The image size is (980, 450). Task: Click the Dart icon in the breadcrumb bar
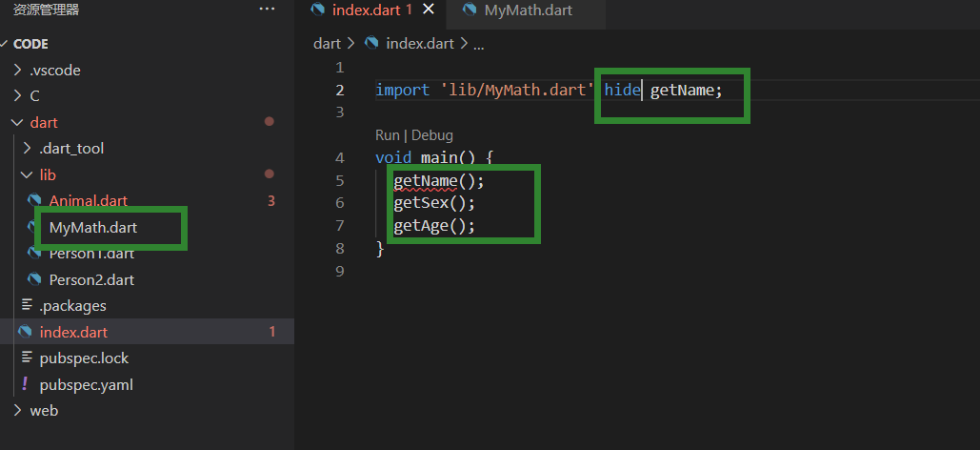tap(371, 43)
